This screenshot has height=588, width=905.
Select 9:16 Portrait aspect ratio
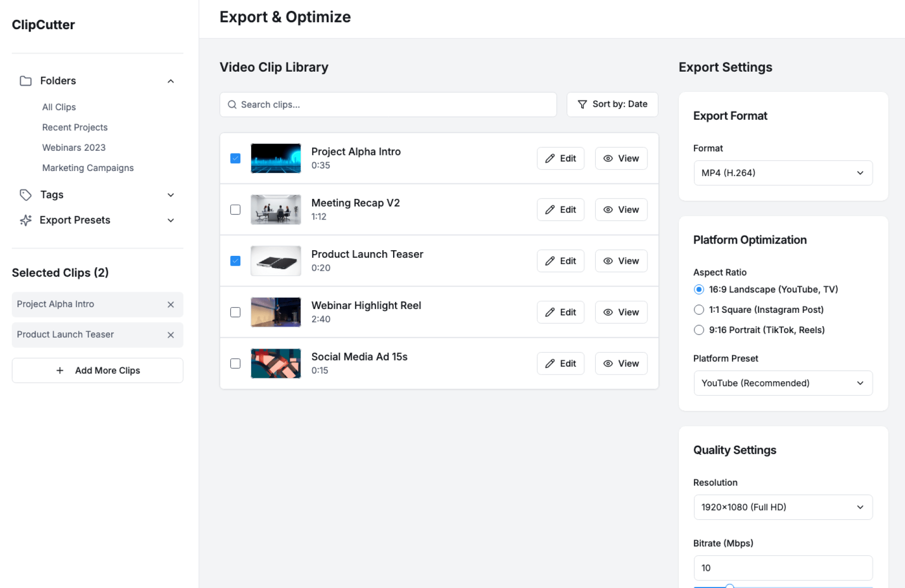pos(699,330)
